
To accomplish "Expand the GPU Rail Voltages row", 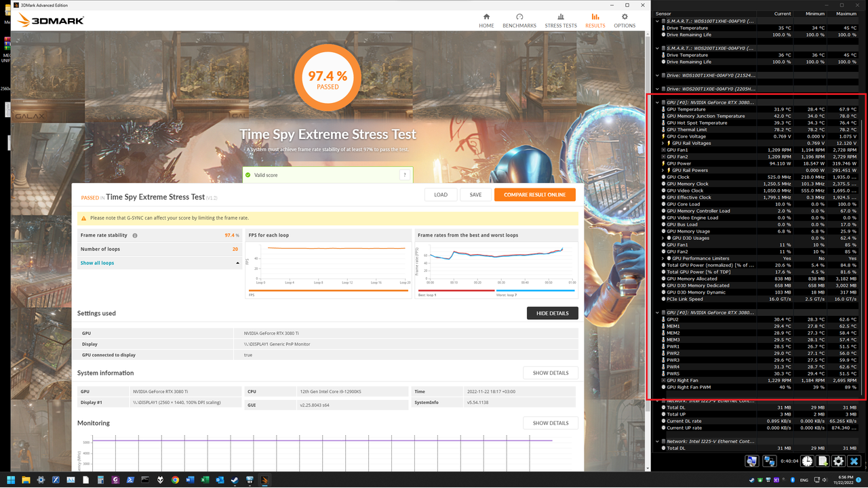I will 663,143.
